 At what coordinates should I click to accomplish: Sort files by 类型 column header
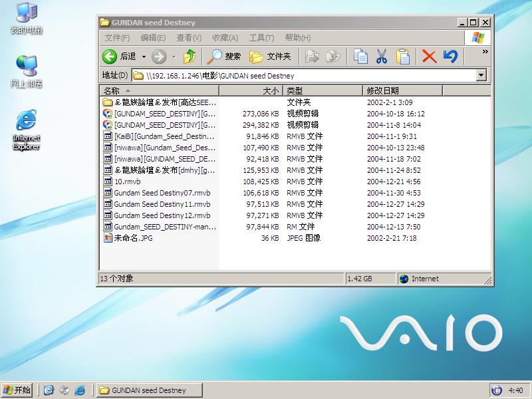click(323, 90)
